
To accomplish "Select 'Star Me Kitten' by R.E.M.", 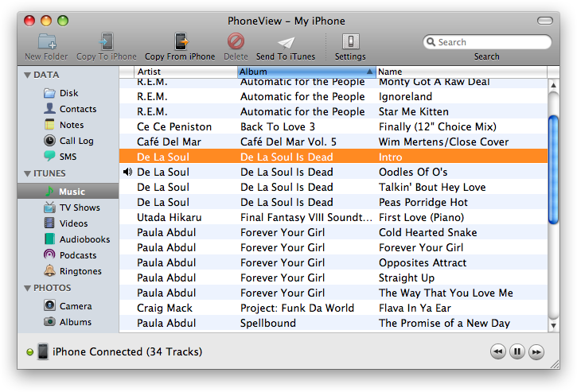I will [333, 111].
